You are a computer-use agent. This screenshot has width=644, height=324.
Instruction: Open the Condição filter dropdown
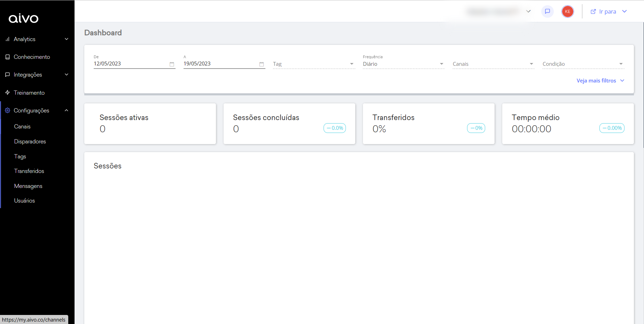coord(583,64)
